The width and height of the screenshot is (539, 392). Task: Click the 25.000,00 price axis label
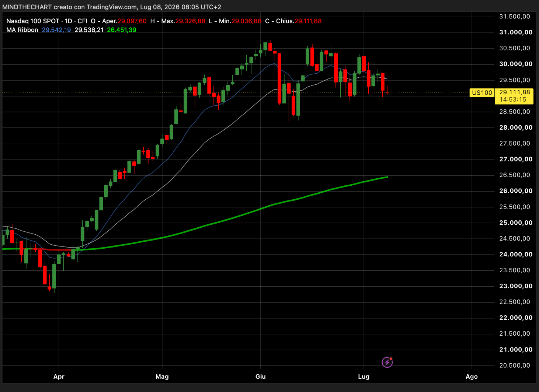[516, 223]
